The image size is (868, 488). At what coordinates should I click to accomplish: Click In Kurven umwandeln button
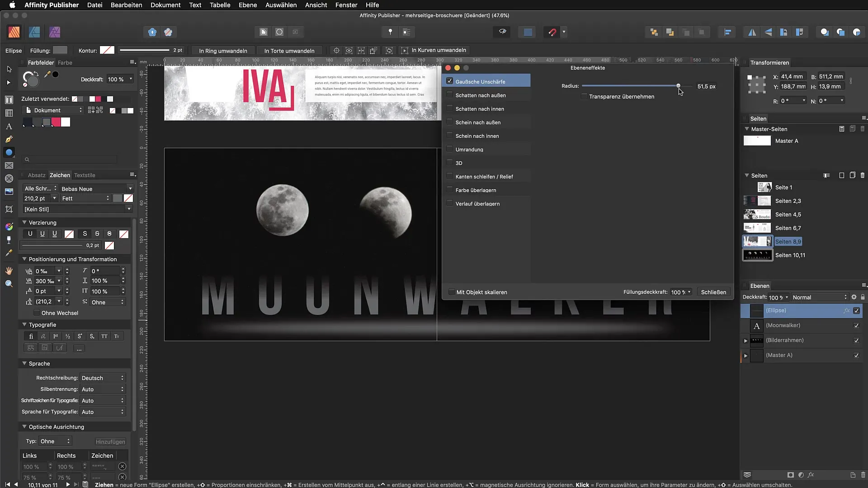[434, 50]
